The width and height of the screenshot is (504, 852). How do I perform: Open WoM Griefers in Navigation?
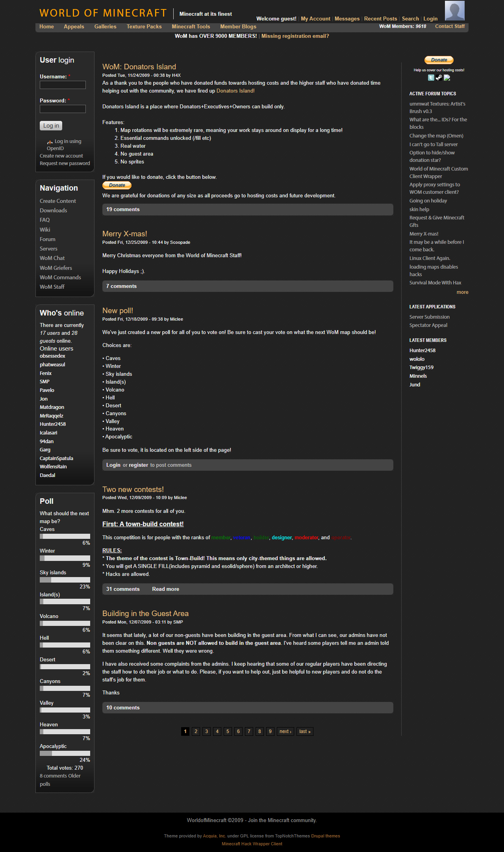56,268
